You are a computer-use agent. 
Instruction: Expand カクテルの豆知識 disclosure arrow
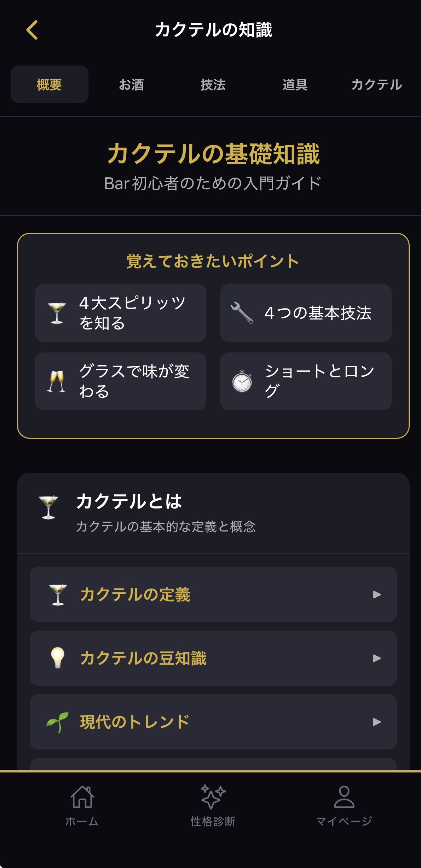[377, 658]
